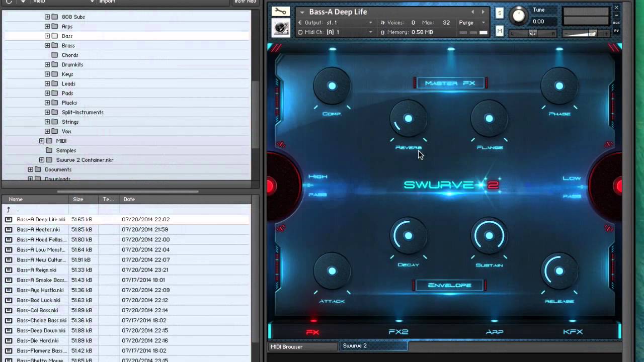This screenshot has width=644, height=362.
Task: Expand the 808 Subs folder
Action: 47,17
